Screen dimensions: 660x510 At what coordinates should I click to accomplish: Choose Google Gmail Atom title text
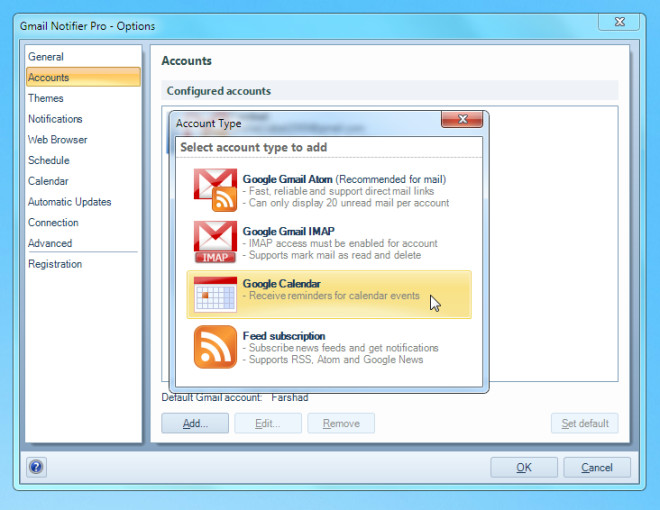[x=287, y=179]
